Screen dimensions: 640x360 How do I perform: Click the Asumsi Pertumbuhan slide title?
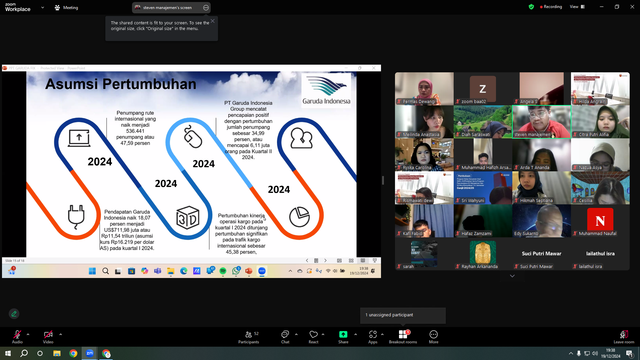(120, 84)
